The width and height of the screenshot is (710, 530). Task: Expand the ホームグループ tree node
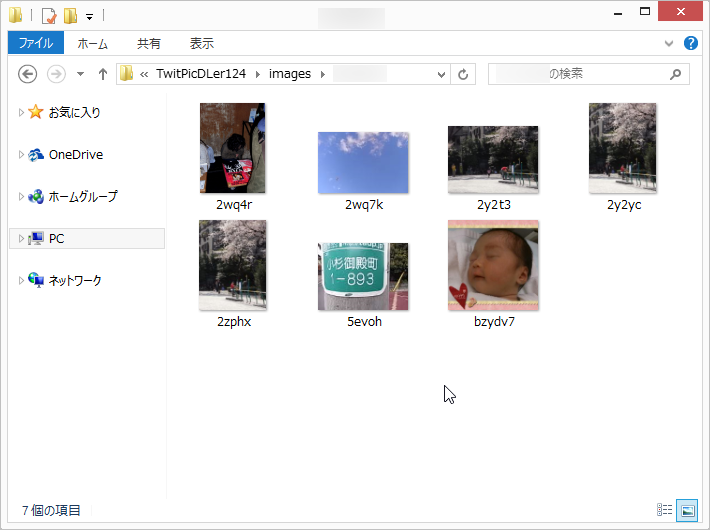(21, 197)
